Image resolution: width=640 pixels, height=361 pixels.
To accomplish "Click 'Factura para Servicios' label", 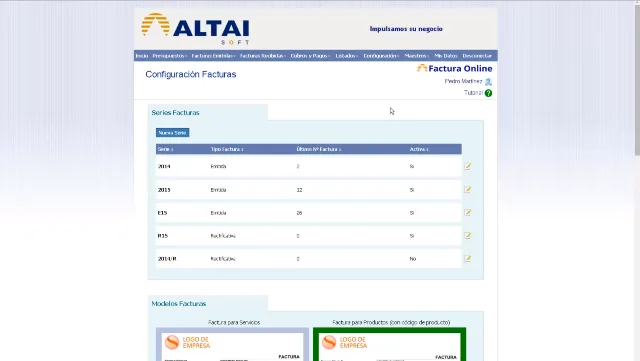I will (234, 322).
